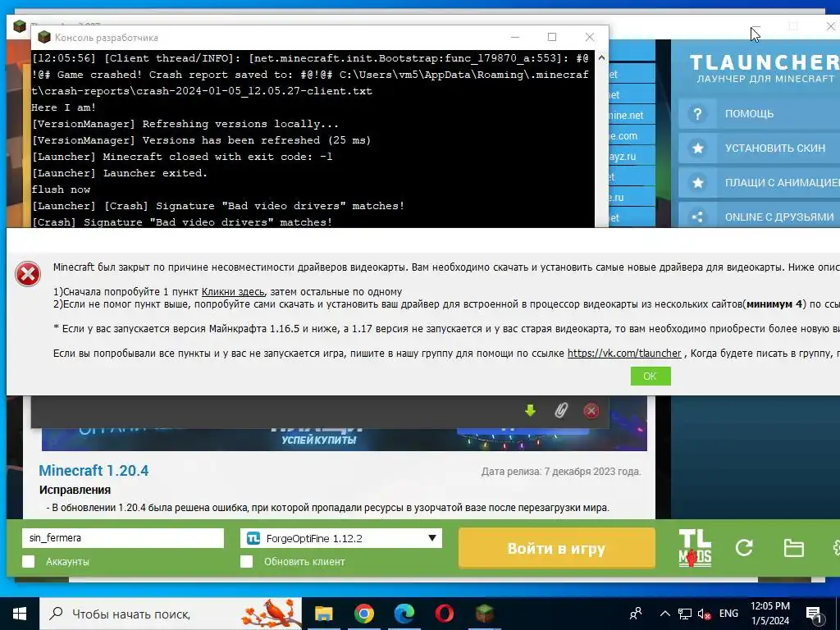Screen dimensions: 840x630
Task: Click the ENG language indicator
Action: coord(728,614)
